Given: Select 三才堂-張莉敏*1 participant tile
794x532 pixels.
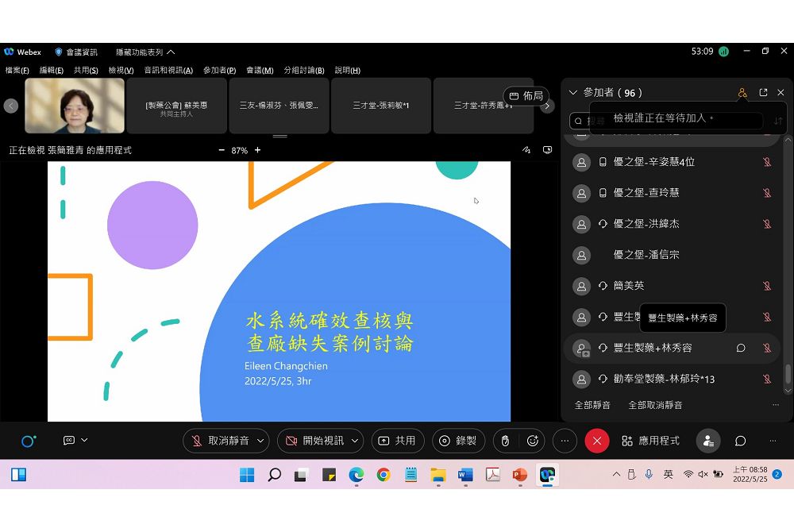Looking at the screenshot, I should coord(381,106).
